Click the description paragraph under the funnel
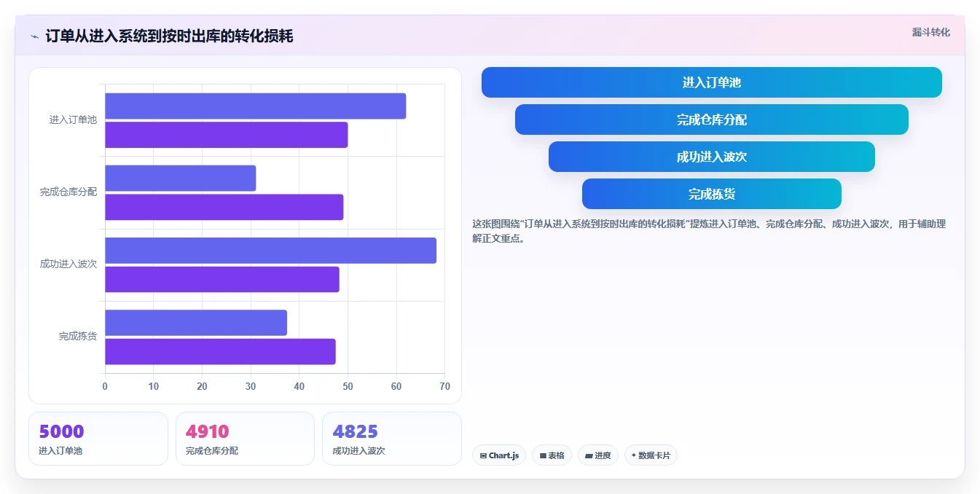The height and width of the screenshot is (494, 980). [x=709, y=231]
